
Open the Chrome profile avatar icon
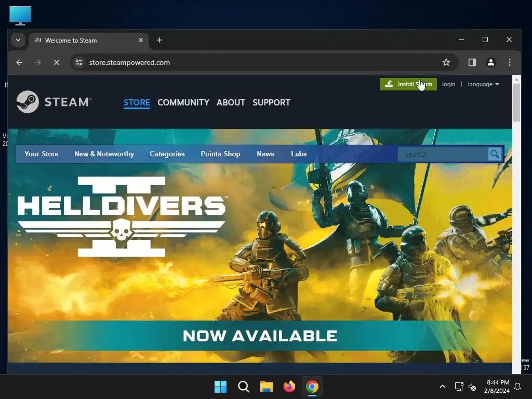490,62
